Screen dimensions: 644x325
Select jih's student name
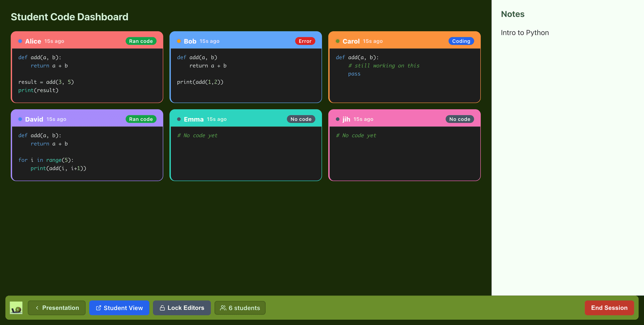click(346, 119)
